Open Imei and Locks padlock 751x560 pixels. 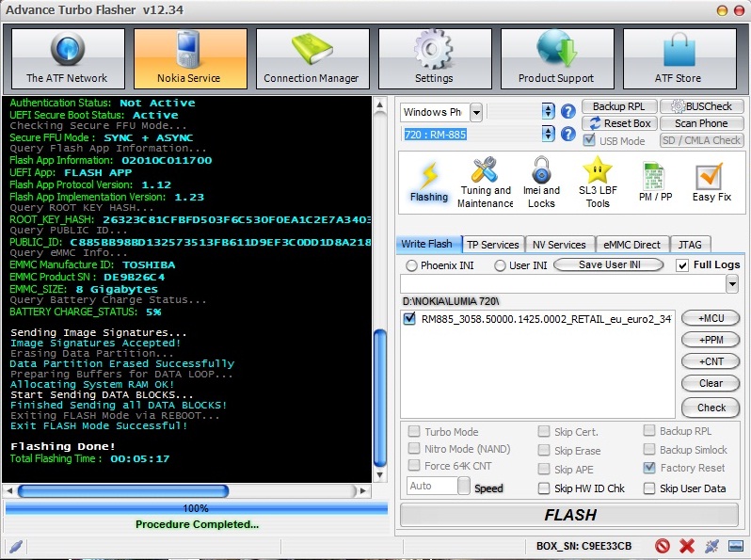pos(542,183)
